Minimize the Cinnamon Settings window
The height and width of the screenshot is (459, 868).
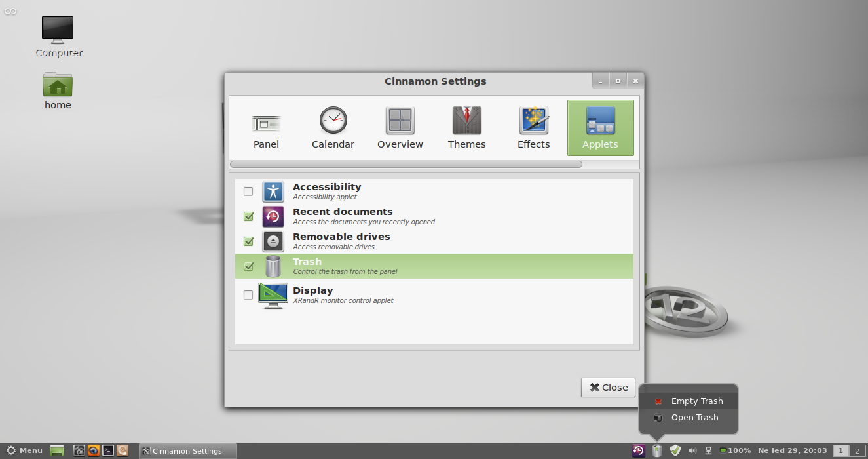[600, 81]
